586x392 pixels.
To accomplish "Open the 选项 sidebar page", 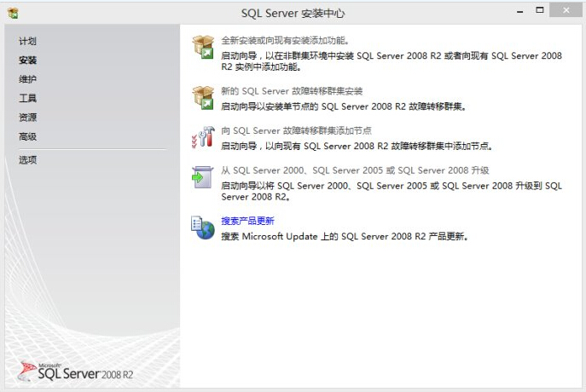I will pyautogui.click(x=27, y=160).
